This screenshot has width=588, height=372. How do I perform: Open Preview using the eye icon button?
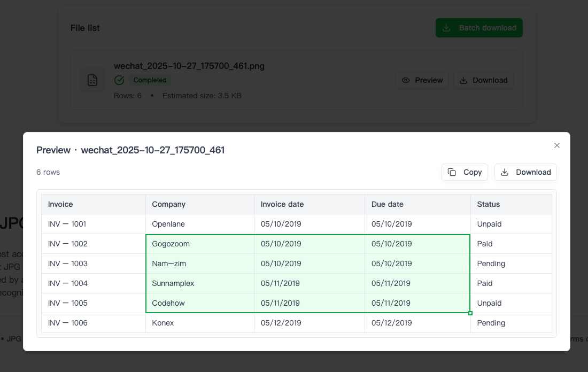coord(422,80)
